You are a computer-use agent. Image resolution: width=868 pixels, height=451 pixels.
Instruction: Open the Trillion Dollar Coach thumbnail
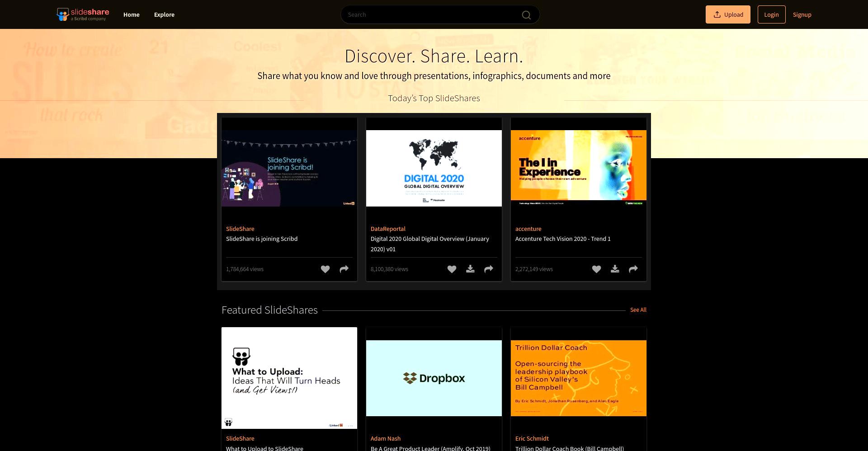pyautogui.click(x=579, y=378)
